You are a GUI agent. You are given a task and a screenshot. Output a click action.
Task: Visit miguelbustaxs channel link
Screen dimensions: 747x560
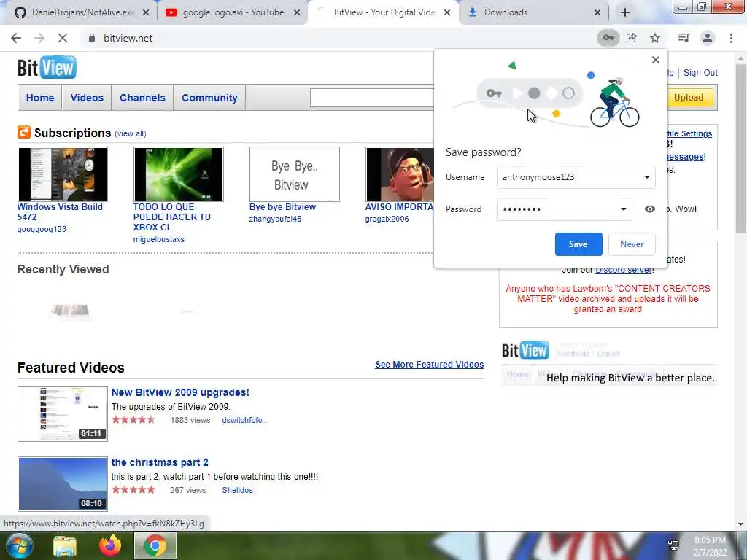click(x=158, y=239)
